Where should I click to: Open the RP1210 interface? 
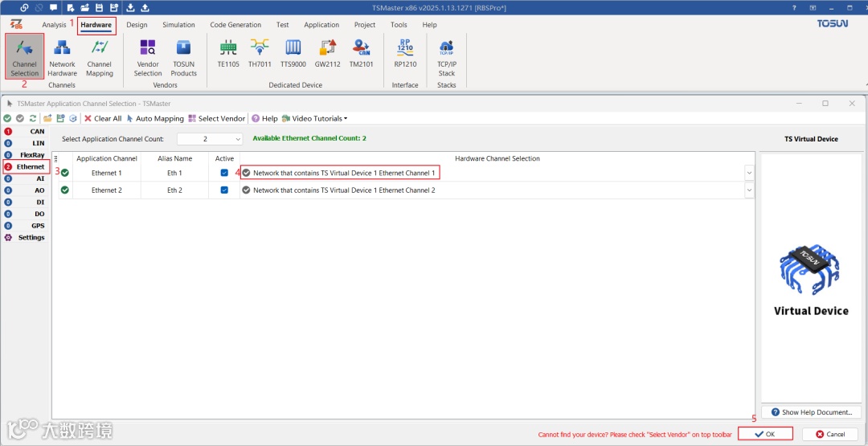(x=405, y=53)
